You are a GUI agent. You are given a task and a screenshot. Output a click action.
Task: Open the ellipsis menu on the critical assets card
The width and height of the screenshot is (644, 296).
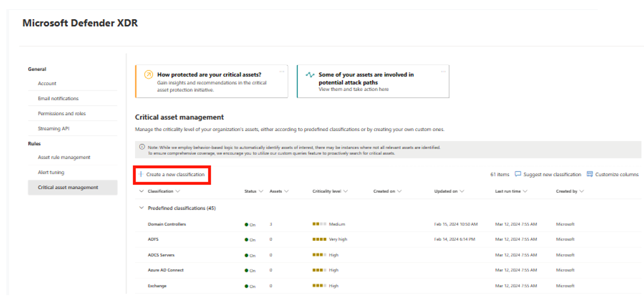tap(282, 71)
